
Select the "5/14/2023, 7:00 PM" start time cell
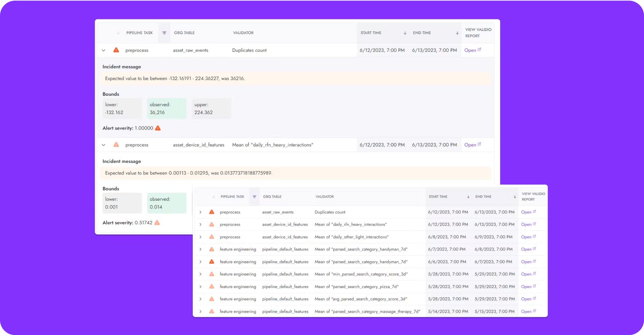(448, 311)
